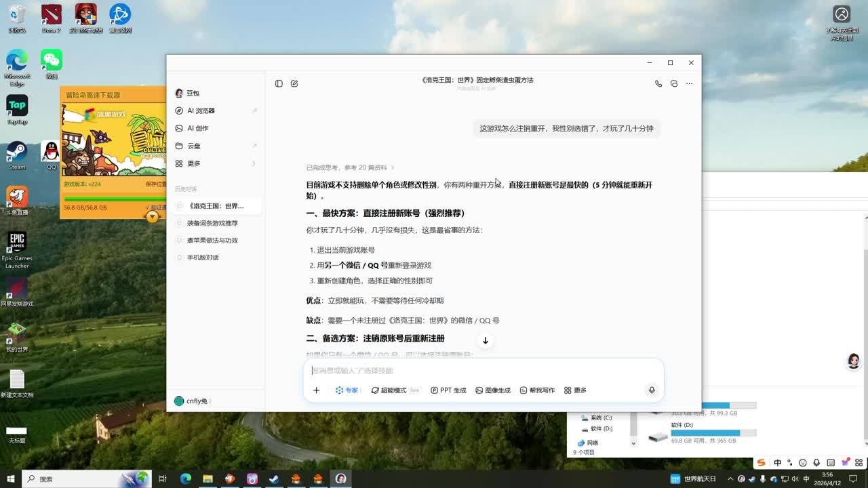This screenshot has width=868, height=488.
Task: Click the green download progress bar
Action: (113, 199)
